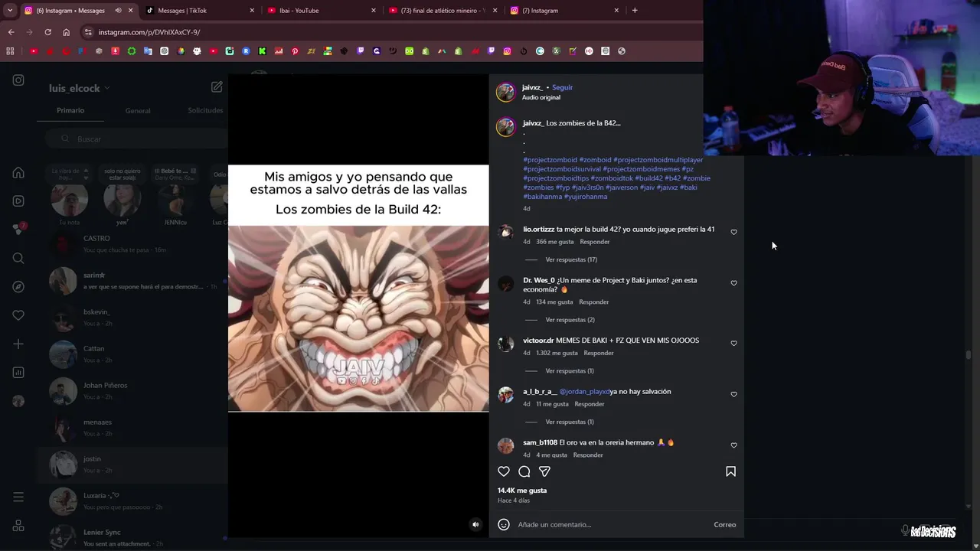The height and width of the screenshot is (551, 980).
Task: Save the post with bookmark icon
Action: [x=730, y=471]
